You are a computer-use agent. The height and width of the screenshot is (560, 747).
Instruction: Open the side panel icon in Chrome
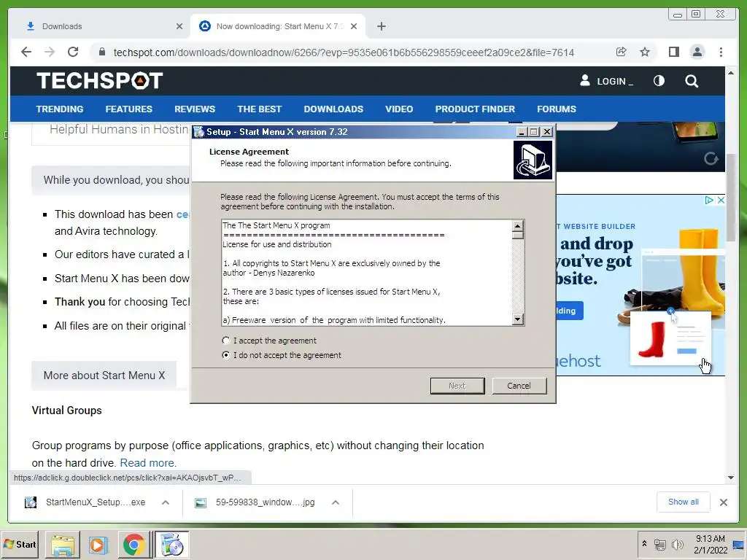click(x=673, y=52)
